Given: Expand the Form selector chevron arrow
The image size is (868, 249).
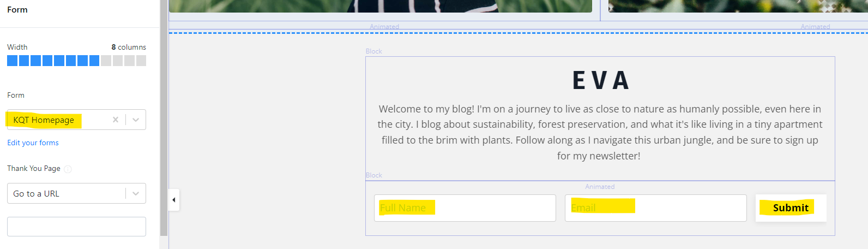Looking at the screenshot, I should point(136,120).
